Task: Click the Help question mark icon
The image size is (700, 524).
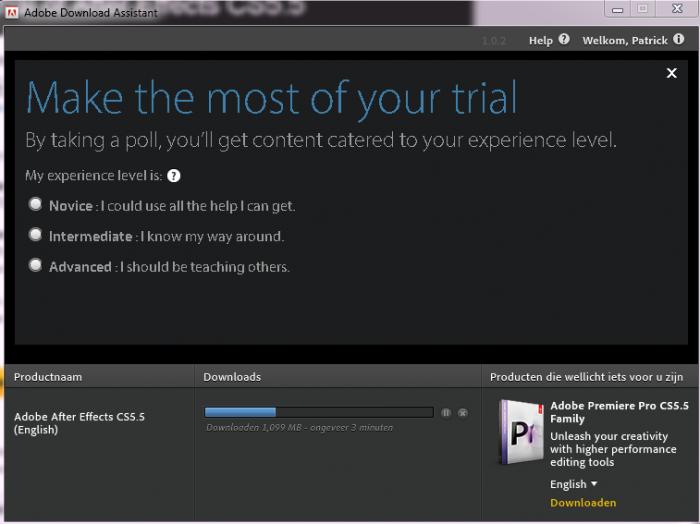Action: (564, 40)
